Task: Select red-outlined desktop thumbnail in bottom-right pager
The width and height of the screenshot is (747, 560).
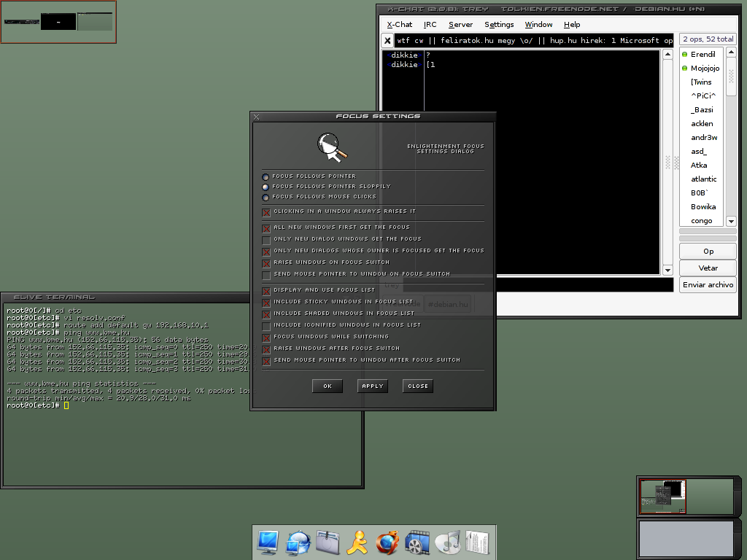Action: pos(662,496)
